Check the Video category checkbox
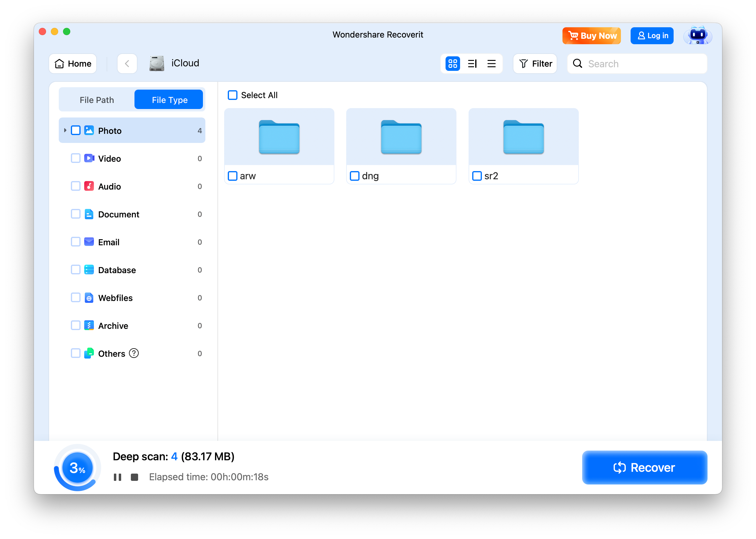This screenshot has height=539, width=756. 76,158
